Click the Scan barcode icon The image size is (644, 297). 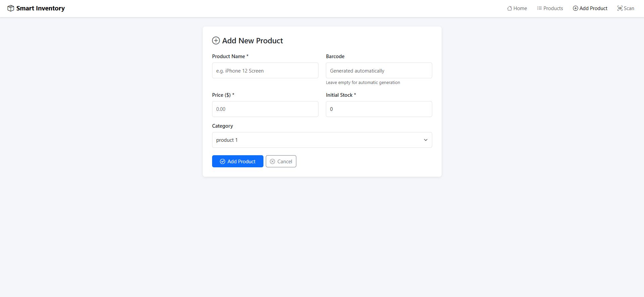(x=620, y=8)
